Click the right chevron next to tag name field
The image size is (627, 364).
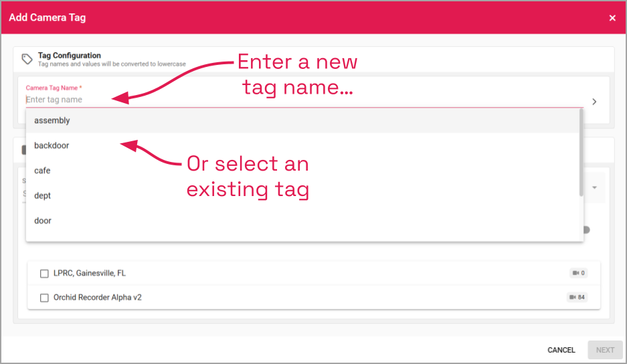pyautogui.click(x=594, y=102)
